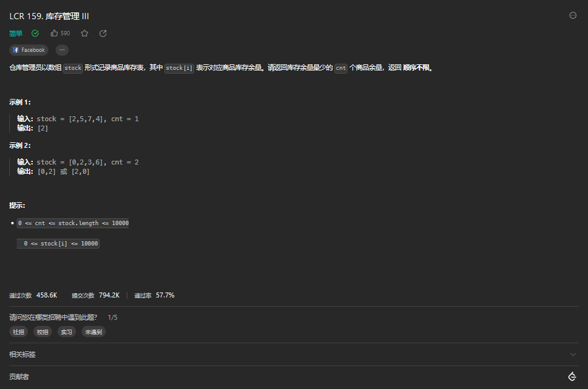
Task: Click the 简单 difficulty badge
Action: tap(15, 33)
